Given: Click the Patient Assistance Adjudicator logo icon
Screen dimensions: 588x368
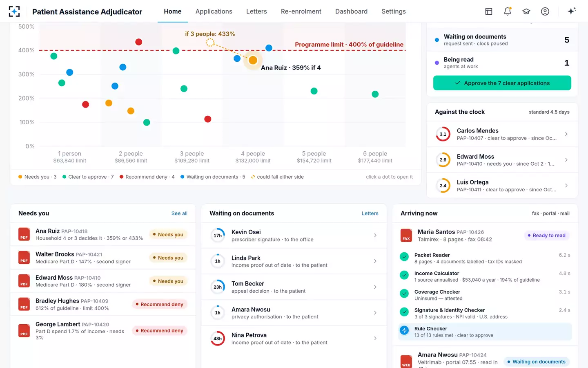Looking at the screenshot, I should (14, 11).
